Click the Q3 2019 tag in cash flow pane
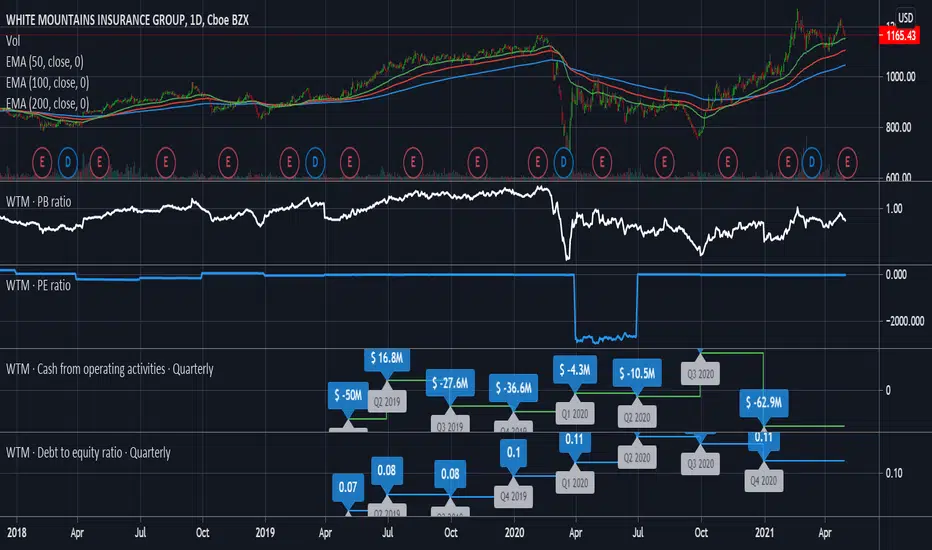The width and height of the screenshot is (932, 550). (450, 425)
